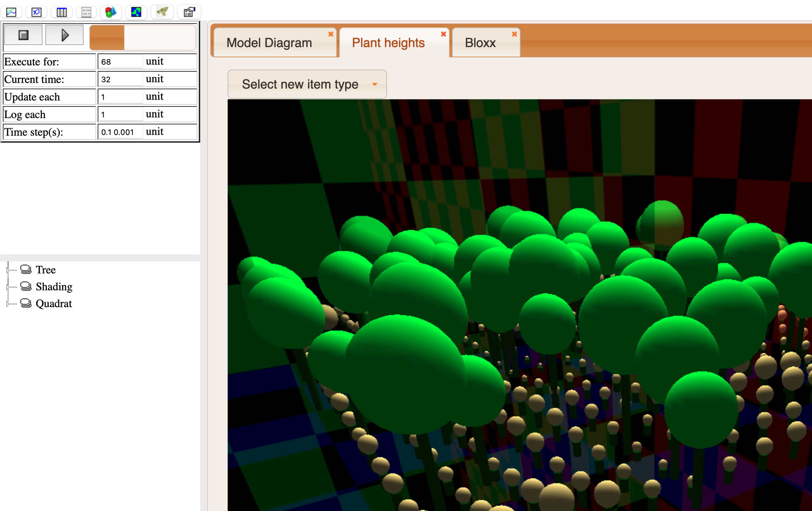Edit the Current time value 32
The width and height of the screenshot is (812, 511).
click(x=120, y=79)
